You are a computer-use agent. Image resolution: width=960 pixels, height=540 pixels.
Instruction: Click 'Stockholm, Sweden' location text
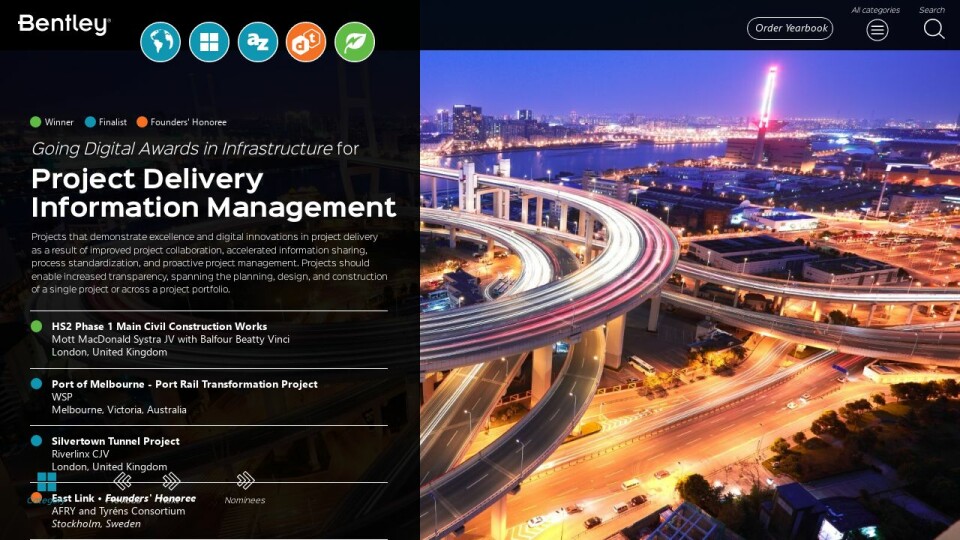96,523
